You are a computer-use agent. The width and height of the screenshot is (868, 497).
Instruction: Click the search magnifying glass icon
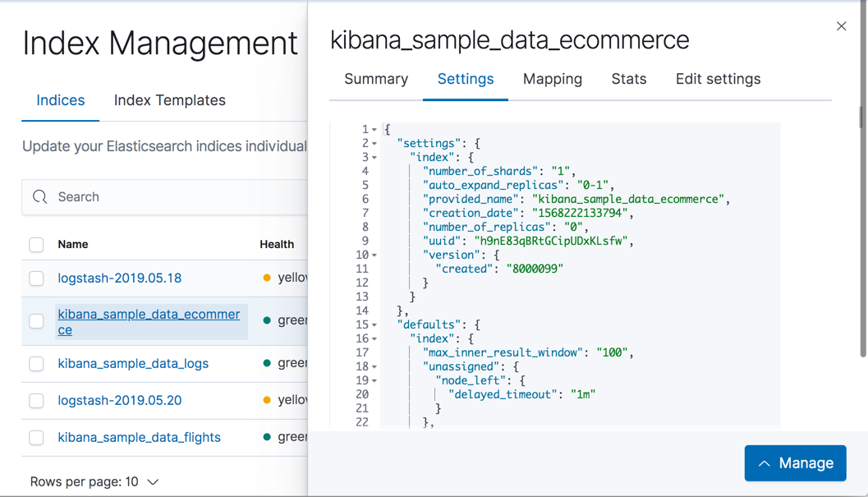(39, 197)
